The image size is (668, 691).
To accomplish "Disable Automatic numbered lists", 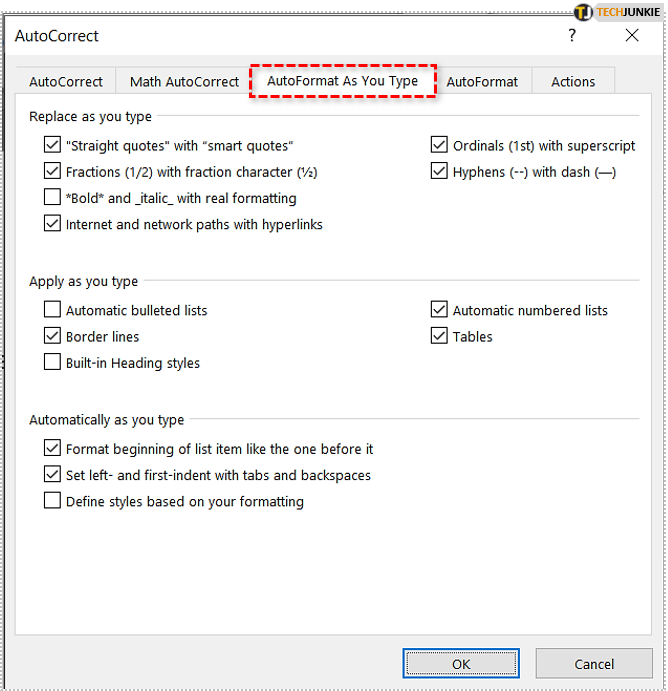I will pyautogui.click(x=439, y=311).
